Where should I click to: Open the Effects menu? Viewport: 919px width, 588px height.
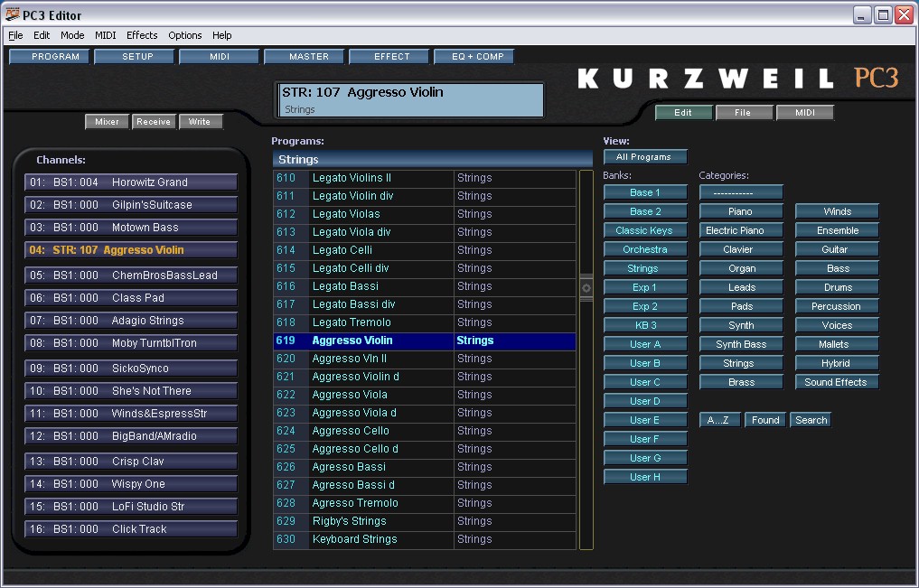[x=142, y=35]
